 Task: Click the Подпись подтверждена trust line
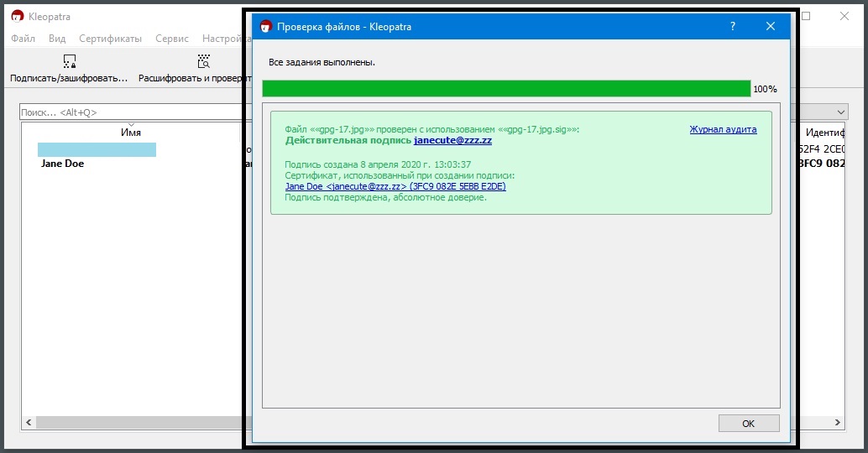click(386, 197)
